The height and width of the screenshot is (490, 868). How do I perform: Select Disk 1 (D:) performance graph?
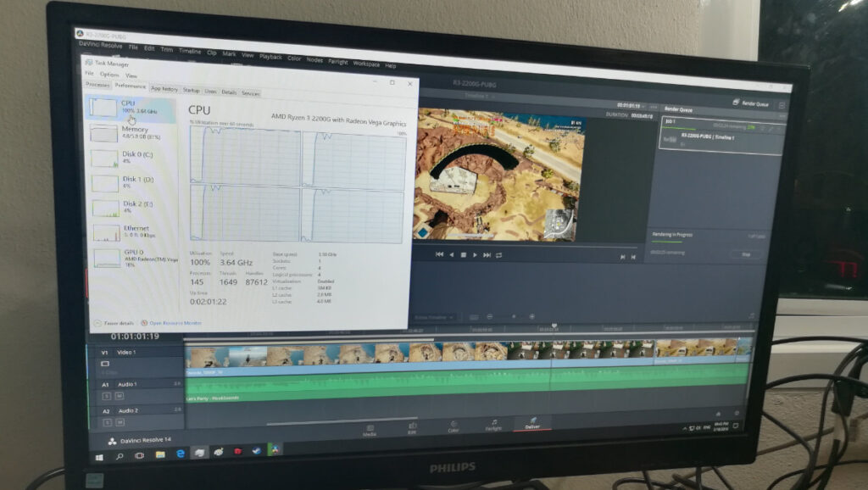(133, 182)
